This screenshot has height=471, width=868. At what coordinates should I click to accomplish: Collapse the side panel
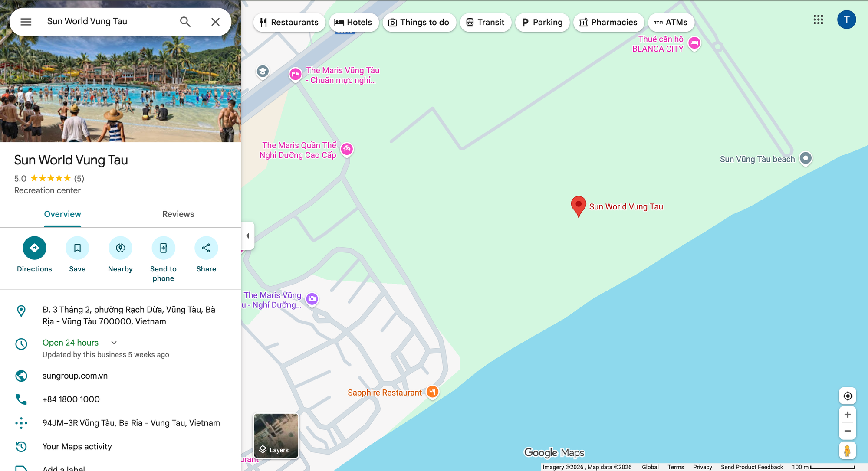click(247, 236)
